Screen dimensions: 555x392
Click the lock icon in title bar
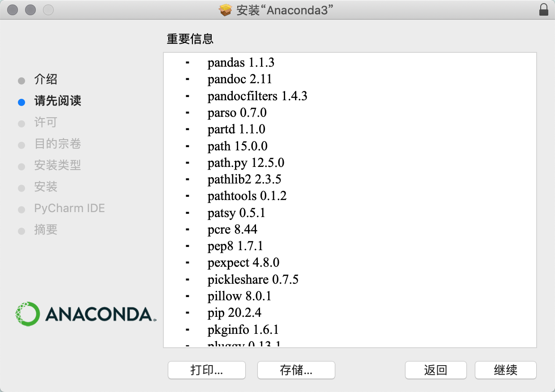(544, 10)
